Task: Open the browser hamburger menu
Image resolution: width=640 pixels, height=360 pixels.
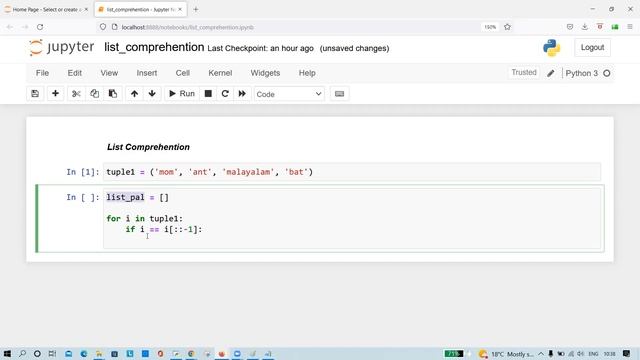Action: click(x=630, y=27)
